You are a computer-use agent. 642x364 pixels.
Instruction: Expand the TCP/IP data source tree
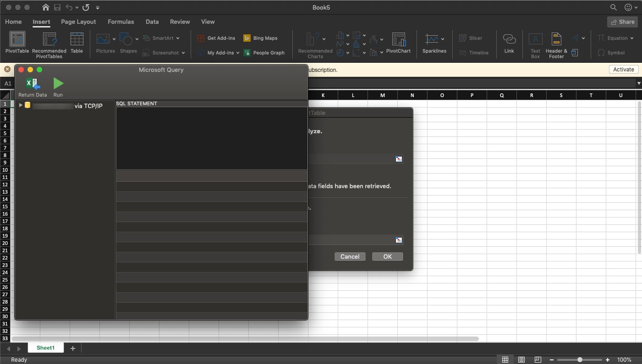[20, 104]
